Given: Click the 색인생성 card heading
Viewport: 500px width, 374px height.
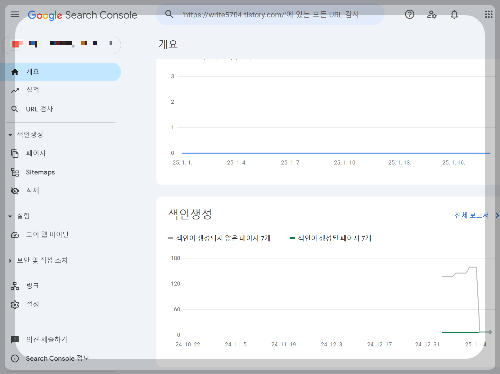Looking at the screenshot, I should pyautogui.click(x=190, y=214).
